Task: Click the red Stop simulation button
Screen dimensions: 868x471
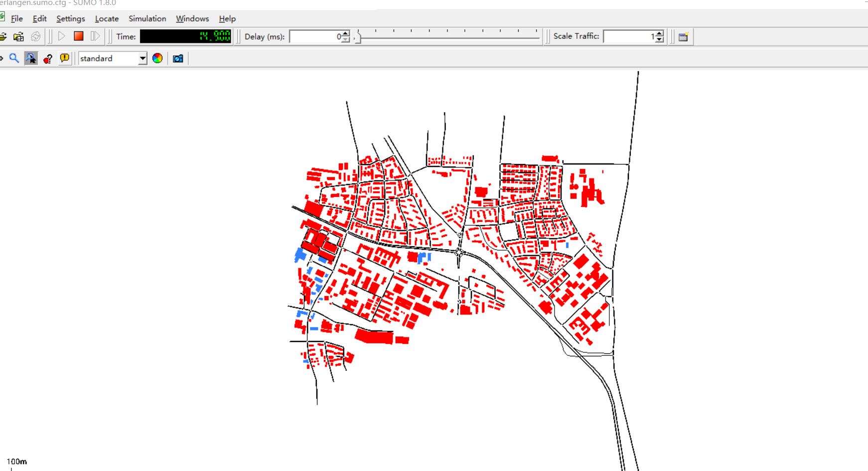Action: (x=78, y=36)
